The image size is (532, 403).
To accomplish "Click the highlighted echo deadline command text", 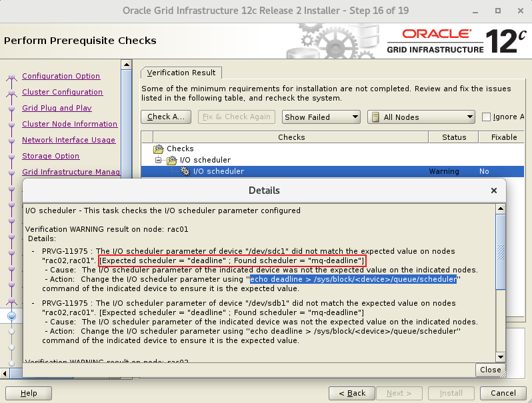I will pyautogui.click(x=353, y=279).
